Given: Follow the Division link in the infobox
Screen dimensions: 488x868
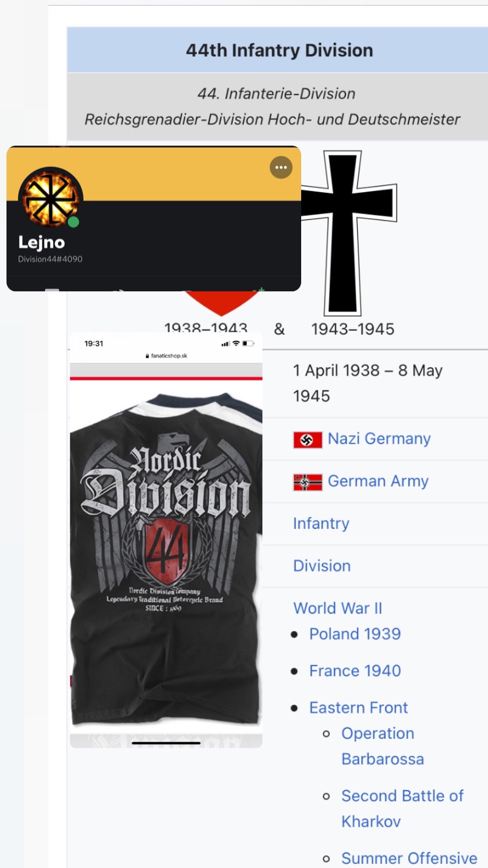Looking at the screenshot, I should [x=322, y=566].
